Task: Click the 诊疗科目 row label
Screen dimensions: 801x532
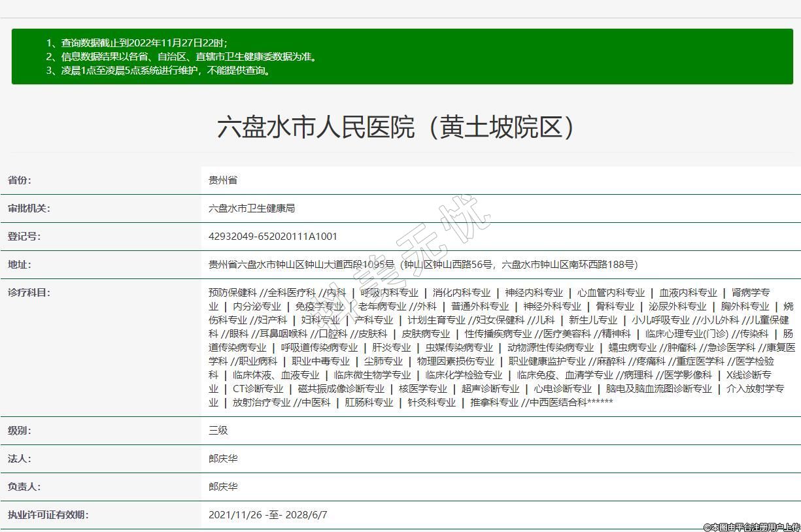Action: [29, 293]
